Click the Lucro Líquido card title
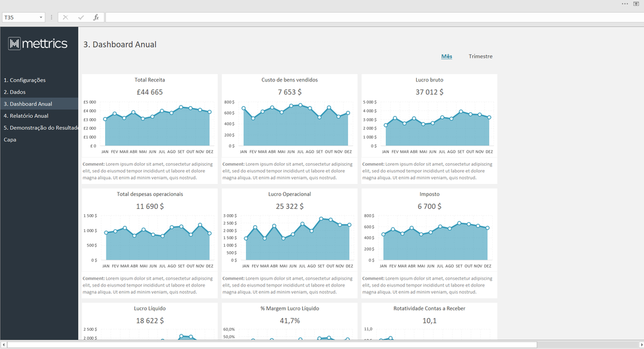Viewport: 644px width, 349px height. point(150,308)
